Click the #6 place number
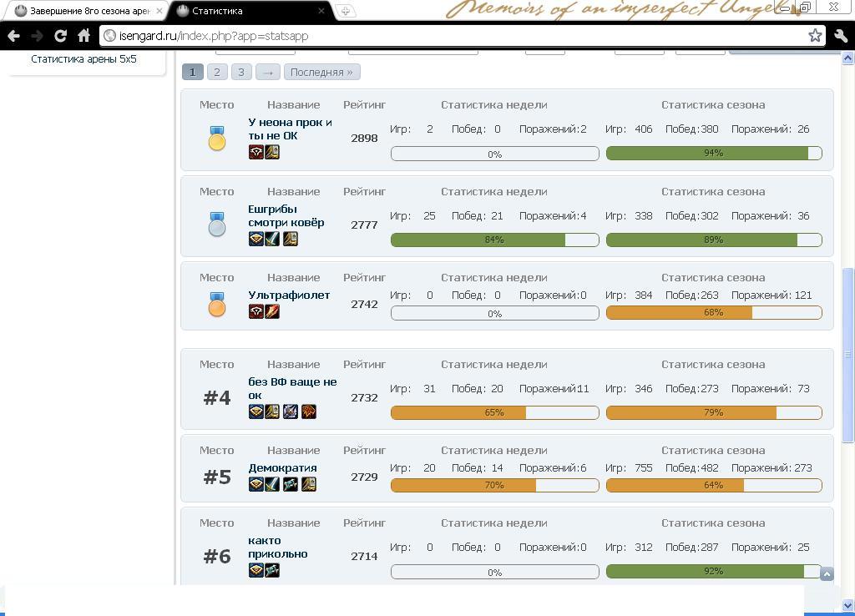855x616 pixels. pyautogui.click(x=217, y=557)
